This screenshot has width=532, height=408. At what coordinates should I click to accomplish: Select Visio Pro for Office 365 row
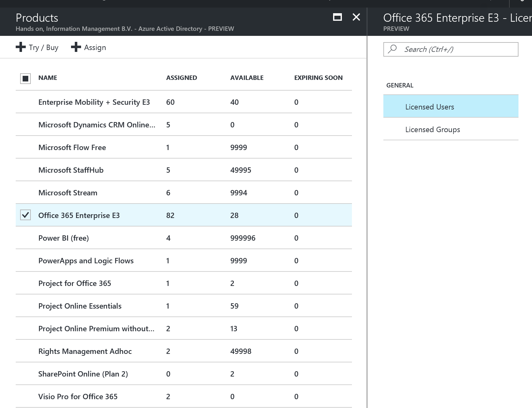(x=78, y=397)
